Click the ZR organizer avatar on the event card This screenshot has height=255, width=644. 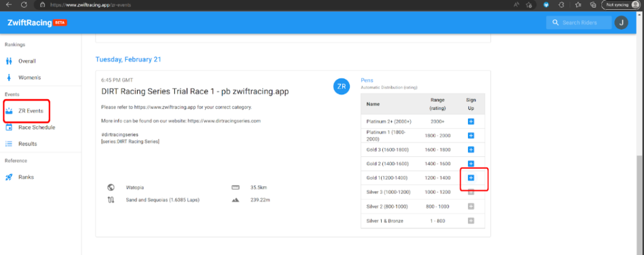click(x=341, y=87)
